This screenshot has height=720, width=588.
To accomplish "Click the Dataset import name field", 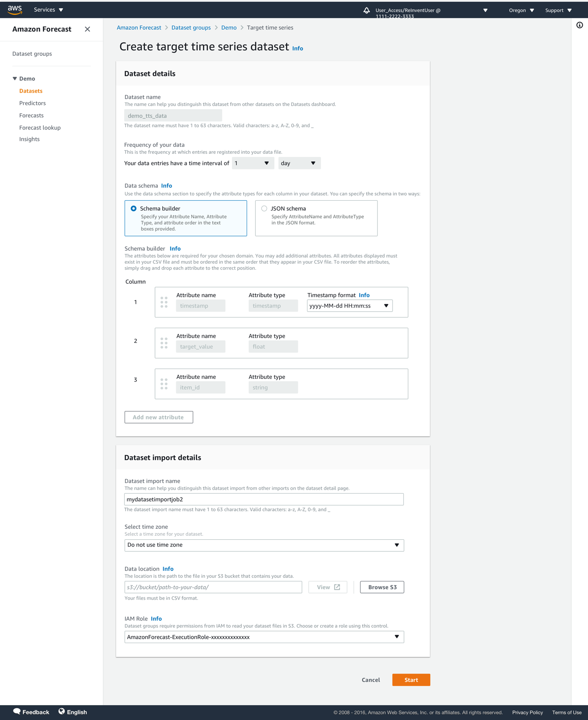I will click(264, 499).
